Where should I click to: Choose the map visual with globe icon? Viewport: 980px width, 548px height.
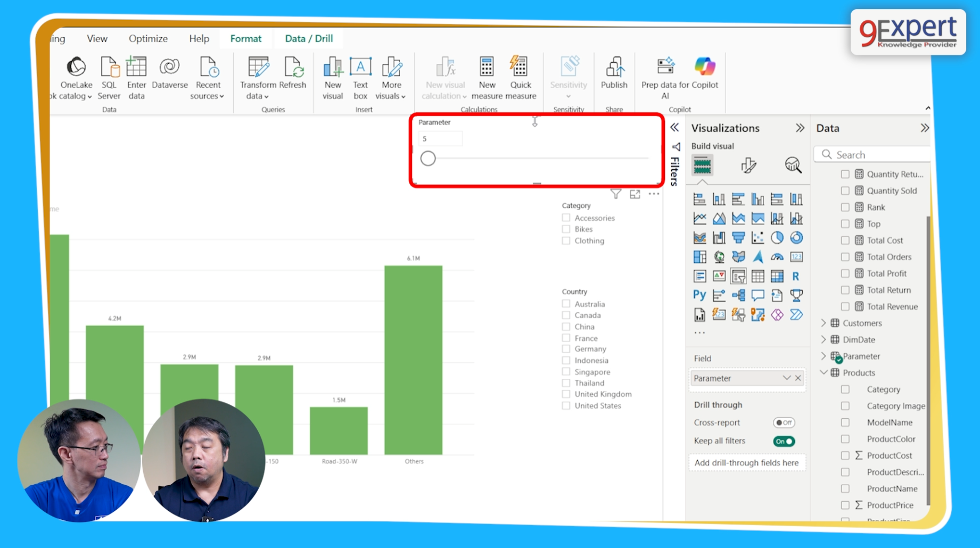click(719, 256)
